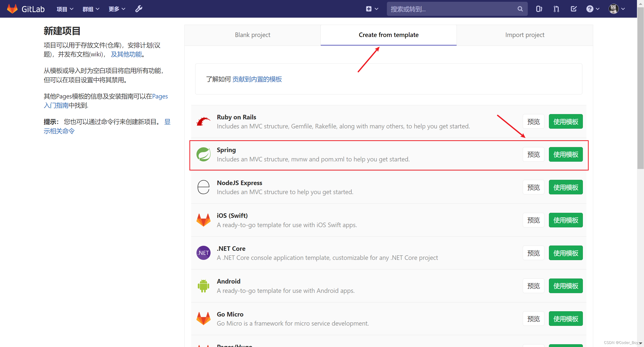644x347 pixels.
Task: Open the merge requests icon
Action: tap(556, 9)
